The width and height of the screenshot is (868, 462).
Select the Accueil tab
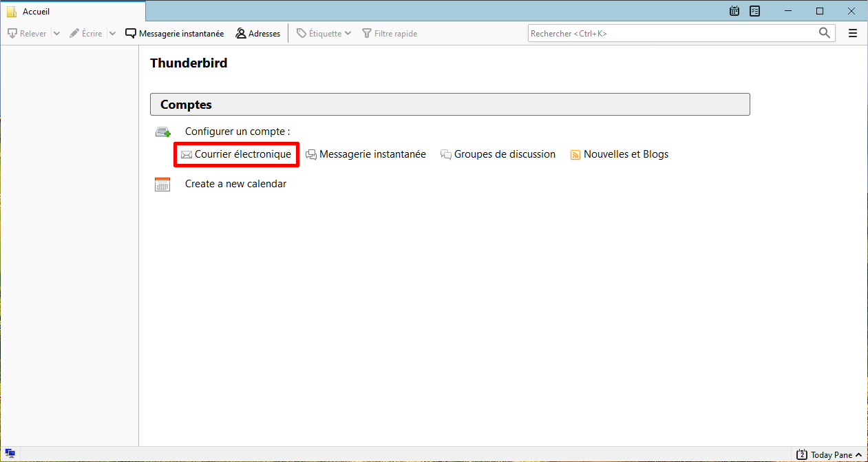point(73,12)
